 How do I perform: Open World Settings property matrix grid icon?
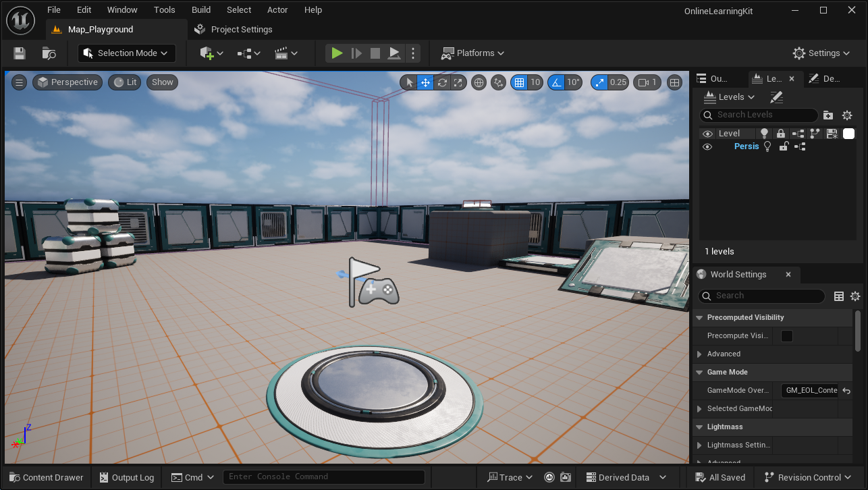point(839,296)
